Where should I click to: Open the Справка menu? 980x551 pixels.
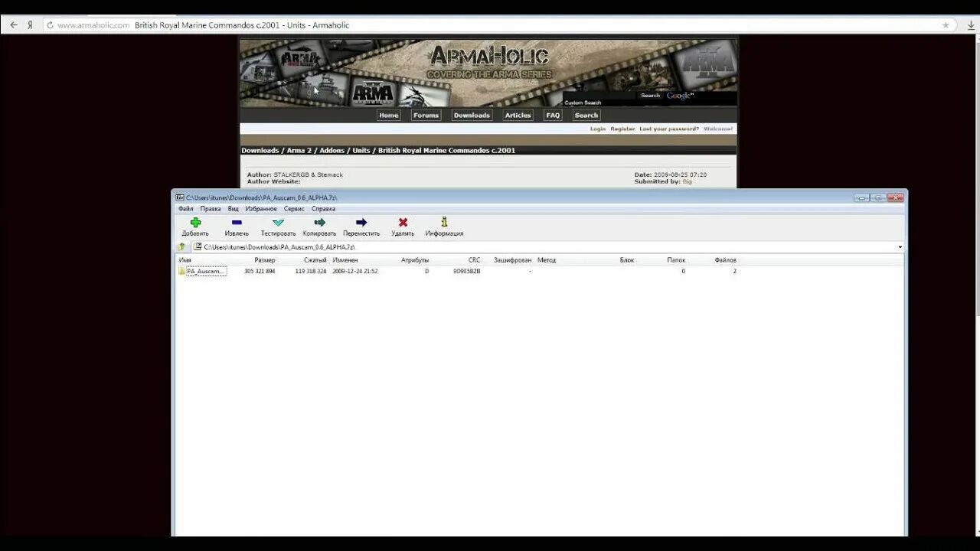pos(323,209)
